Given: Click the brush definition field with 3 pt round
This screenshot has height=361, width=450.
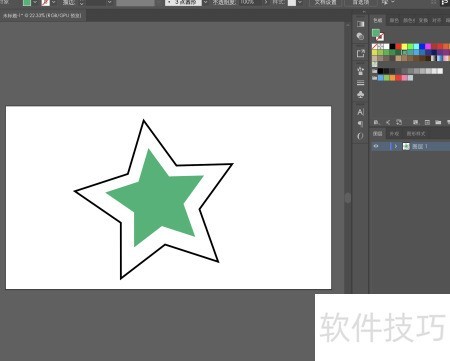Looking at the screenshot, I should [x=183, y=3].
